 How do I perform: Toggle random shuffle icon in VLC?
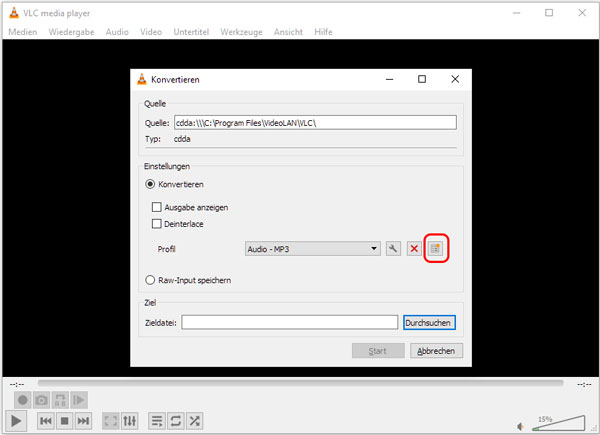pyautogui.click(x=194, y=421)
